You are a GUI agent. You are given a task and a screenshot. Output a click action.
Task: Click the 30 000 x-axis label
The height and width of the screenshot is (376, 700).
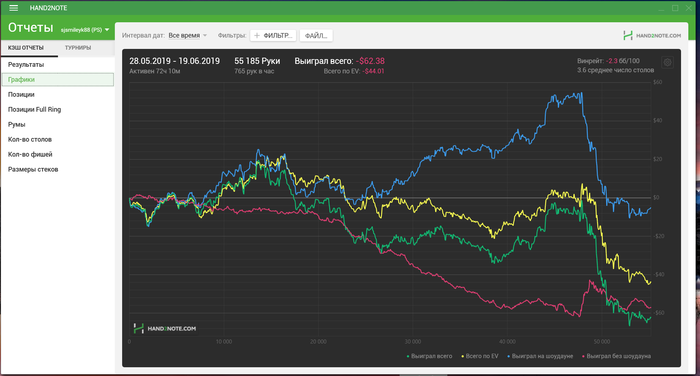click(412, 342)
